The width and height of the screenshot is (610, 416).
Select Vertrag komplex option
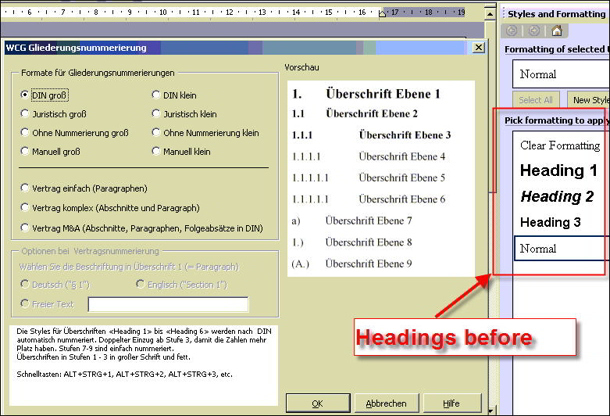coord(25,206)
